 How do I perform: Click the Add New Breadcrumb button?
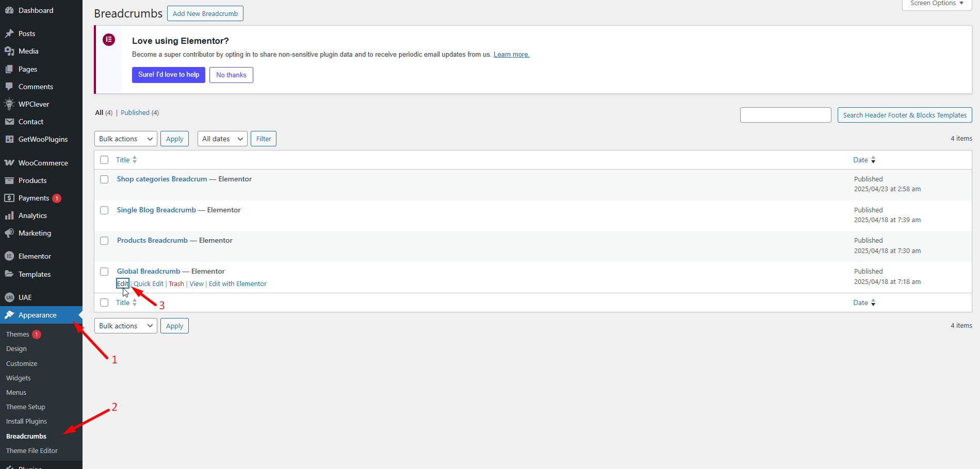205,13
